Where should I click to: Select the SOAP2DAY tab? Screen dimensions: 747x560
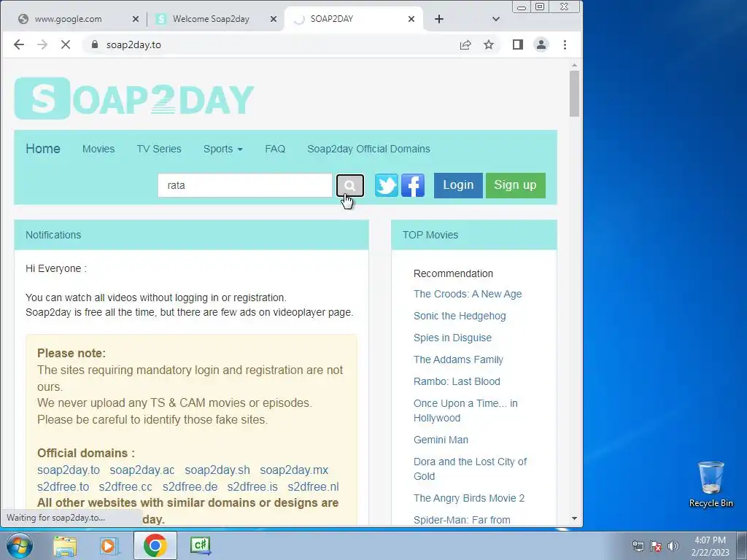[332, 19]
